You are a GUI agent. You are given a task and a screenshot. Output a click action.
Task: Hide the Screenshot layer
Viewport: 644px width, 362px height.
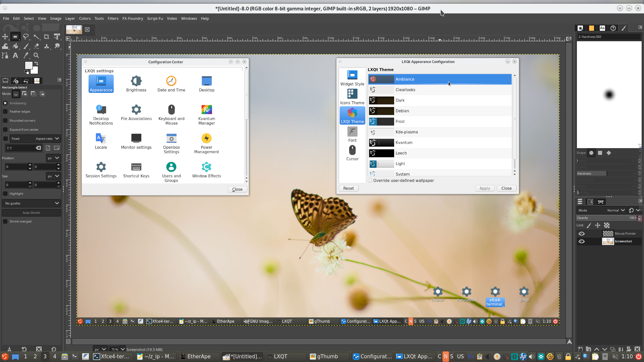582,241
